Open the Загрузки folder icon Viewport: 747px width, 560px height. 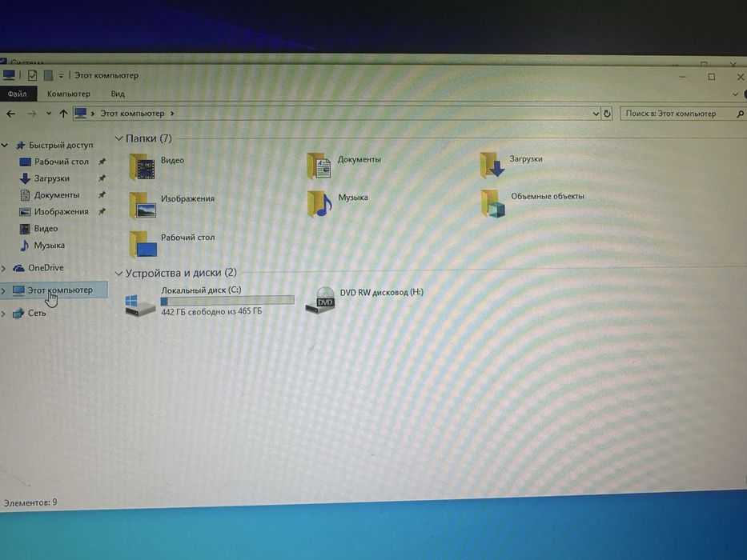point(492,165)
